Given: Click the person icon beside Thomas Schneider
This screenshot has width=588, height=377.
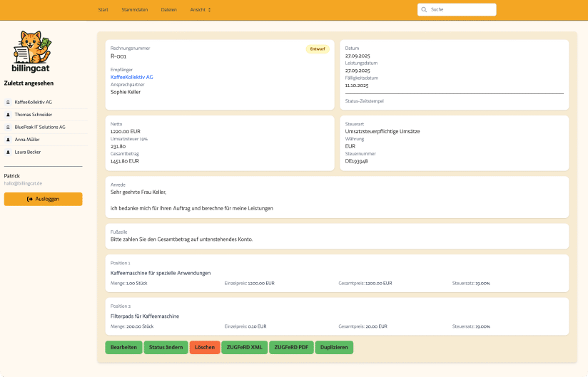Looking at the screenshot, I should pyautogui.click(x=8, y=115).
